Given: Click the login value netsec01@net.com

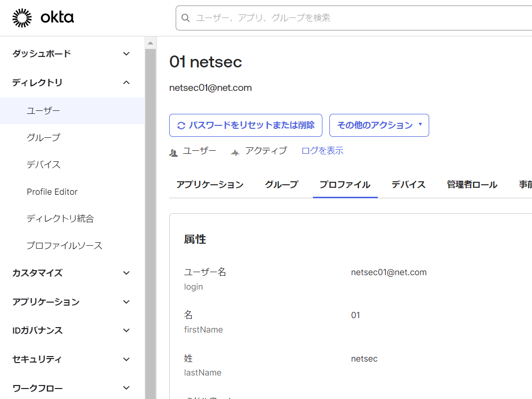Looking at the screenshot, I should [x=389, y=272].
